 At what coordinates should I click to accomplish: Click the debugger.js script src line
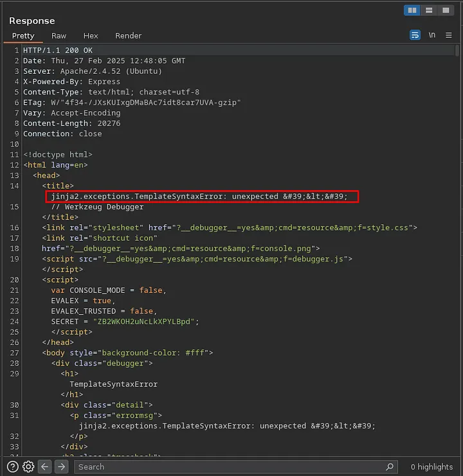coord(197,259)
